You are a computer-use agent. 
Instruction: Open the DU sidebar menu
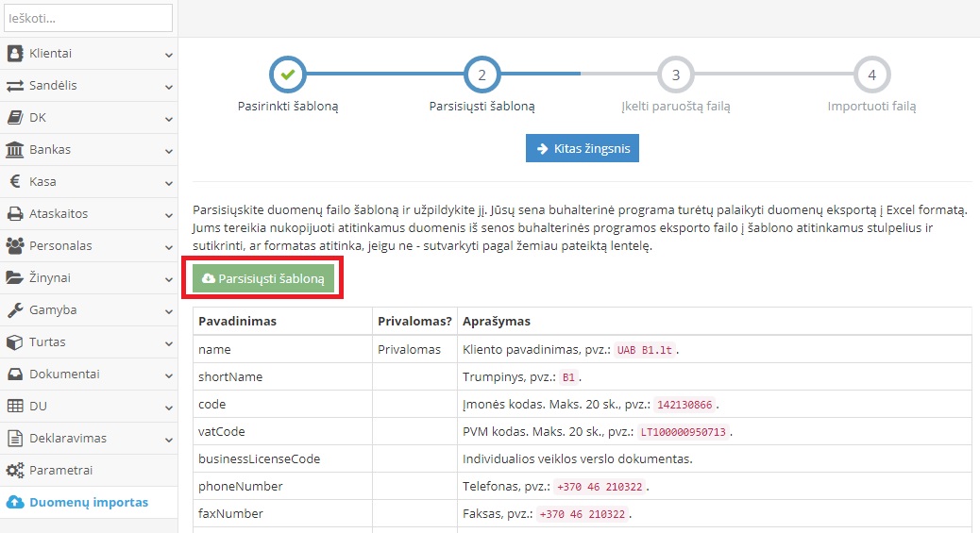click(38, 407)
